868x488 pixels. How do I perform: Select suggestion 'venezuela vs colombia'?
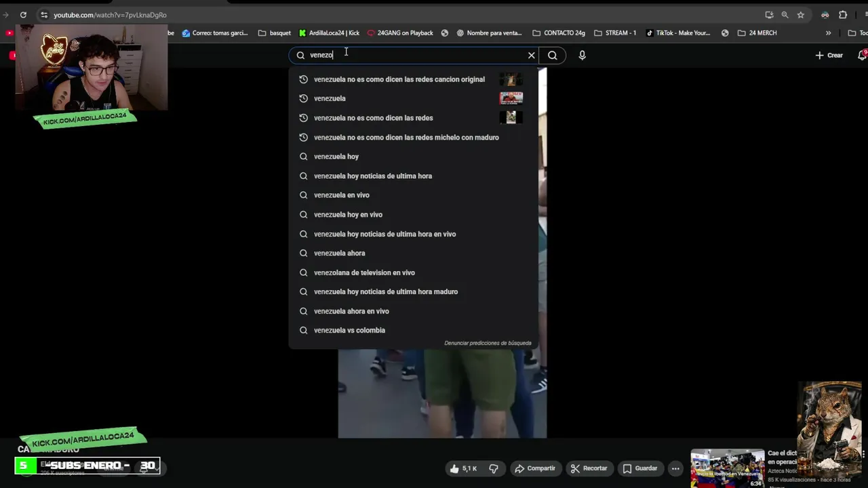(x=413, y=330)
